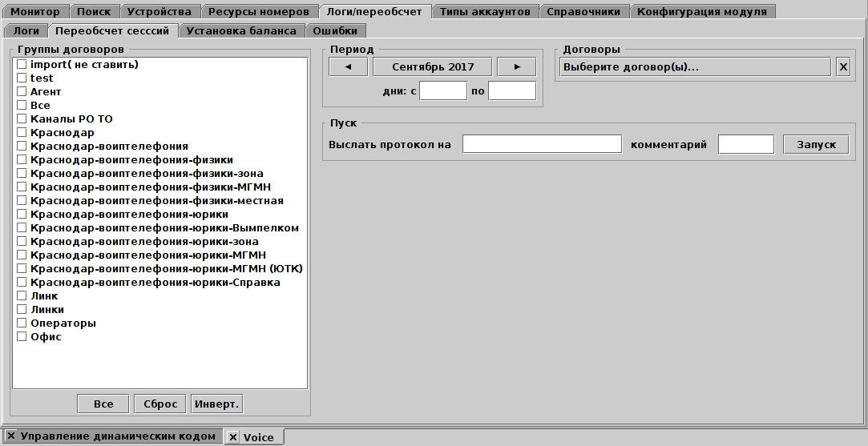Reset group selection with Сброс

point(160,404)
